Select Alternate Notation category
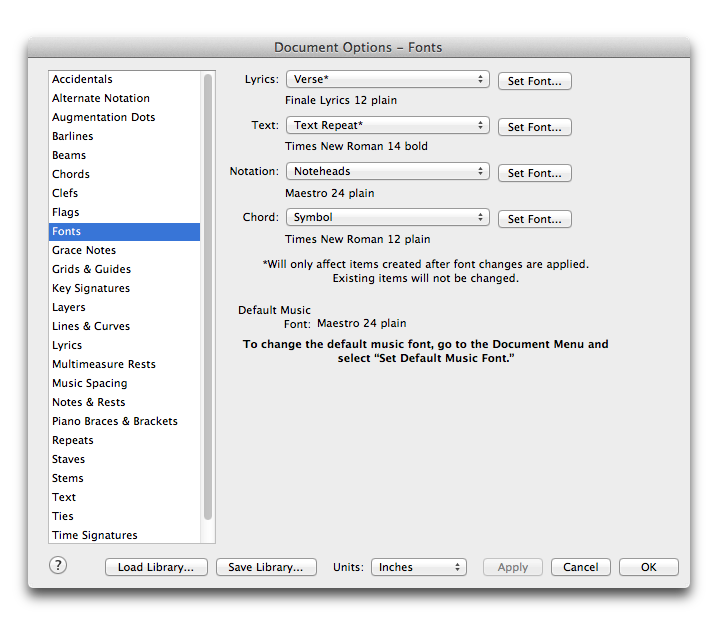 124,98
